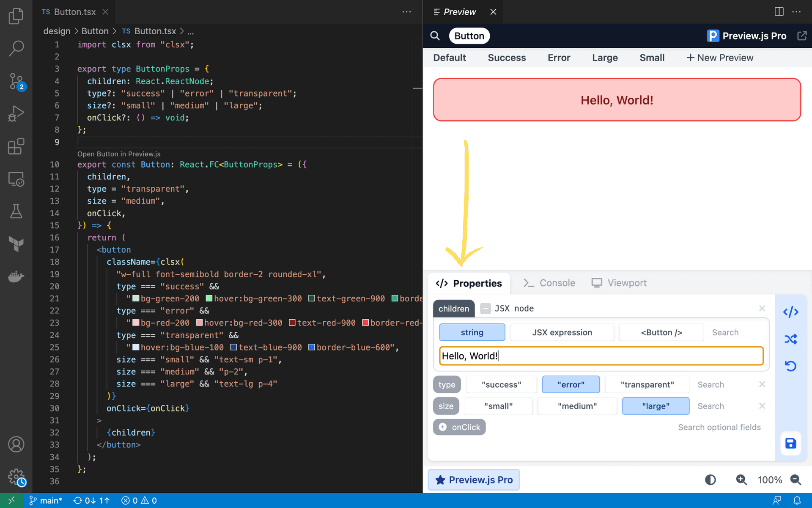Select error type for button prop
The height and width of the screenshot is (508, 812).
click(571, 384)
